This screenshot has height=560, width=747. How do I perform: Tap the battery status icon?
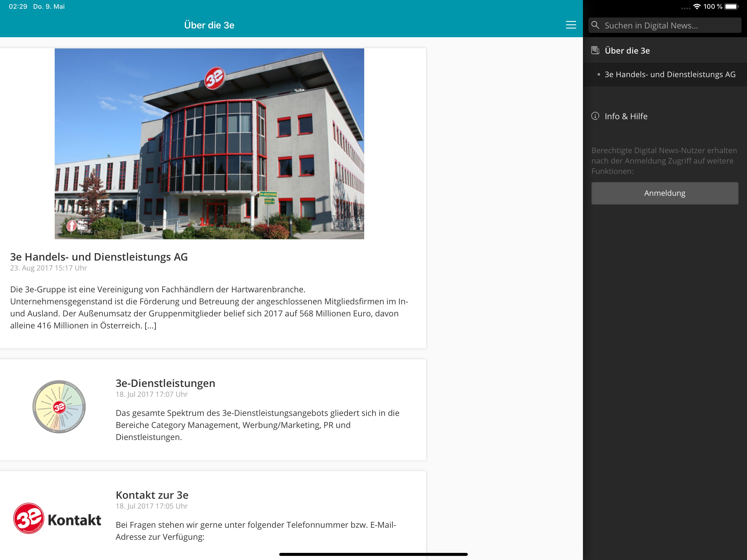click(731, 6)
